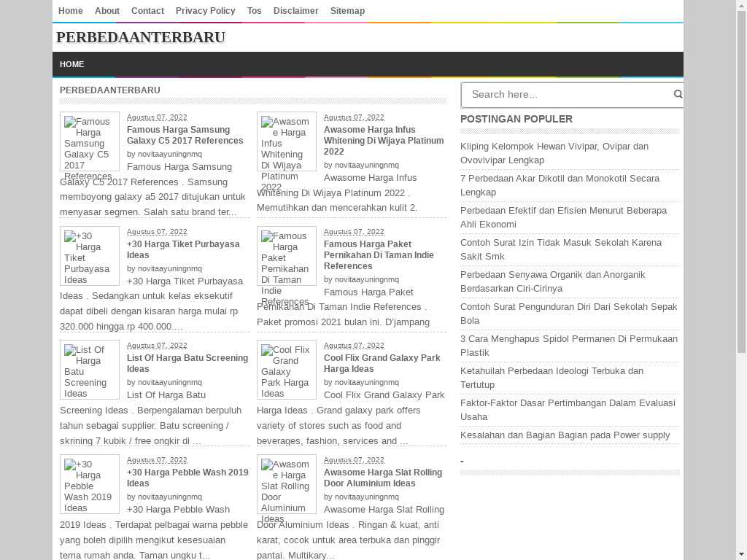Open 'List Of Harga Batu Screening Ideas' post title
Viewport: 747px width, 560px height.
coord(187,363)
